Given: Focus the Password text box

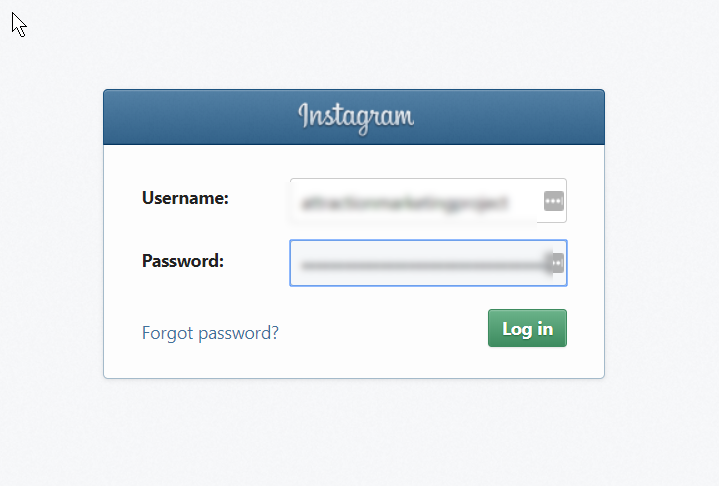Looking at the screenshot, I should pos(428,263).
